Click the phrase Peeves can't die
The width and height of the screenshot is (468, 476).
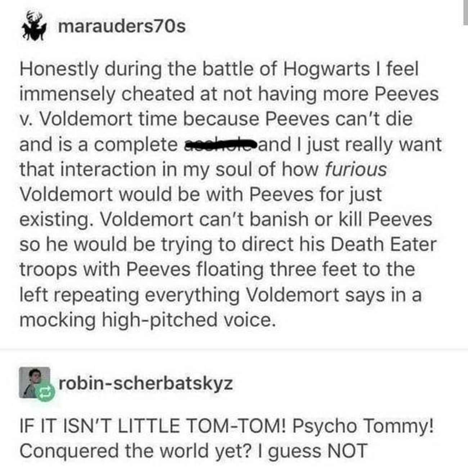(x=339, y=119)
